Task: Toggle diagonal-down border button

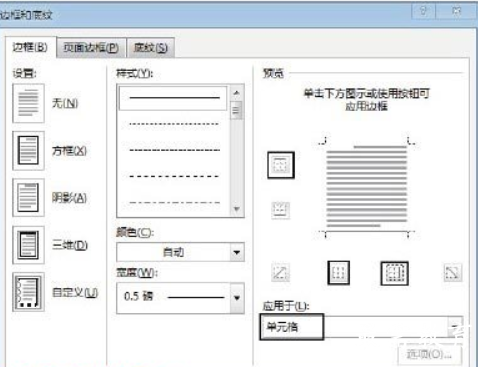Action: pos(452,273)
